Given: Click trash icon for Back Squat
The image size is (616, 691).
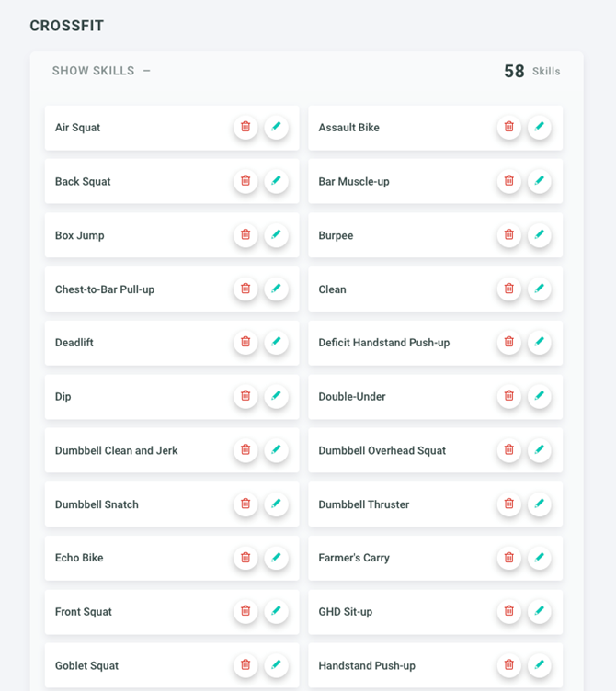Looking at the screenshot, I should click(245, 181).
